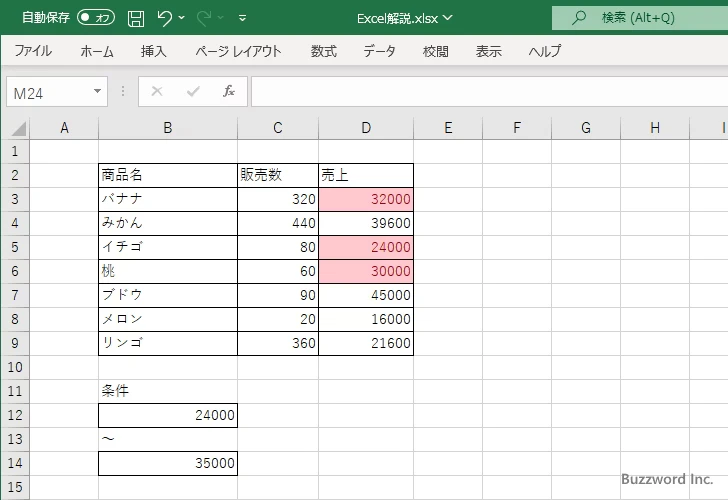
Task: Open the Redo history dropdown arrow
Action: point(221,18)
